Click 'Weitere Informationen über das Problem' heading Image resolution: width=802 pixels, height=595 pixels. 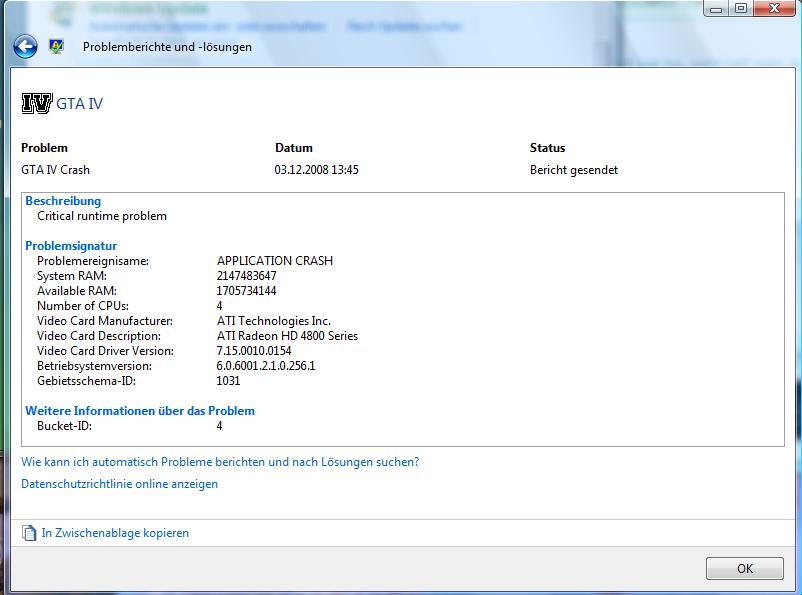pos(140,411)
